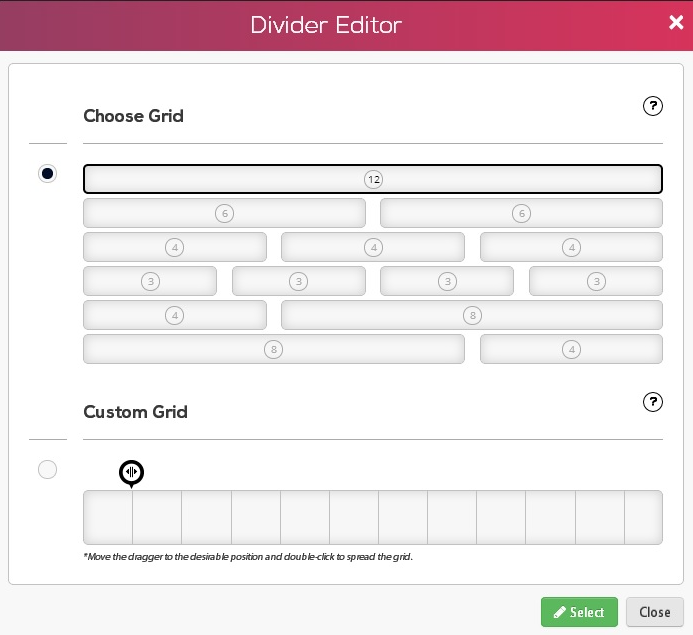Pick the left 6 column block

(x=224, y=213)
